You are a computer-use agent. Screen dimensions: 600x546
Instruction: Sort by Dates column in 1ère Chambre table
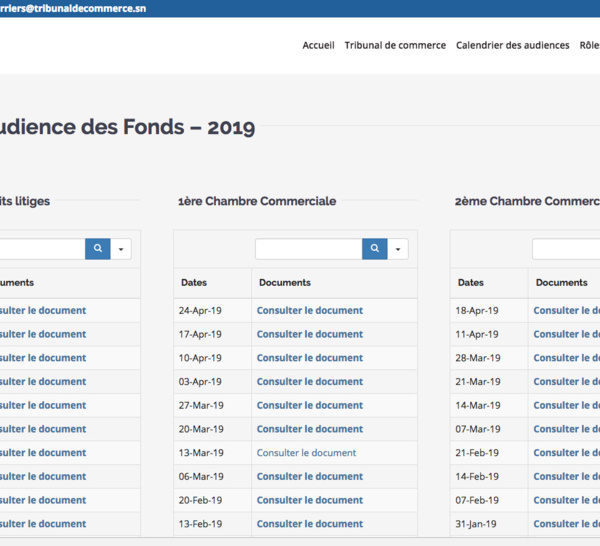tap(194, 282)
